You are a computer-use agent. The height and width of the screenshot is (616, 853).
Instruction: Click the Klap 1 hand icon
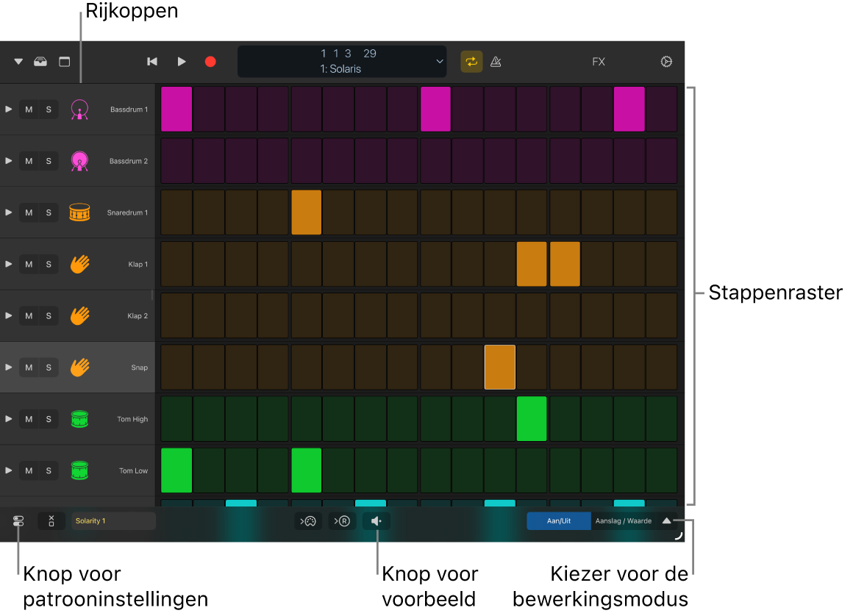click(79, 263)
